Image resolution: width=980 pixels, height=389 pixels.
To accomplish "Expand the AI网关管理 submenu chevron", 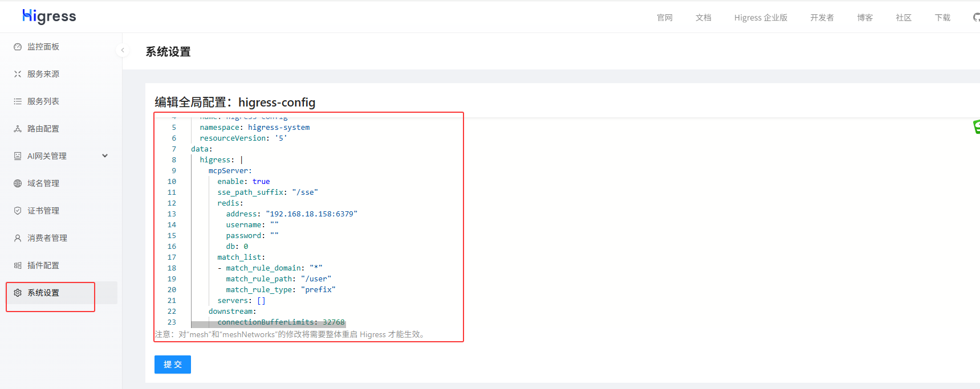I will (105, 155).
